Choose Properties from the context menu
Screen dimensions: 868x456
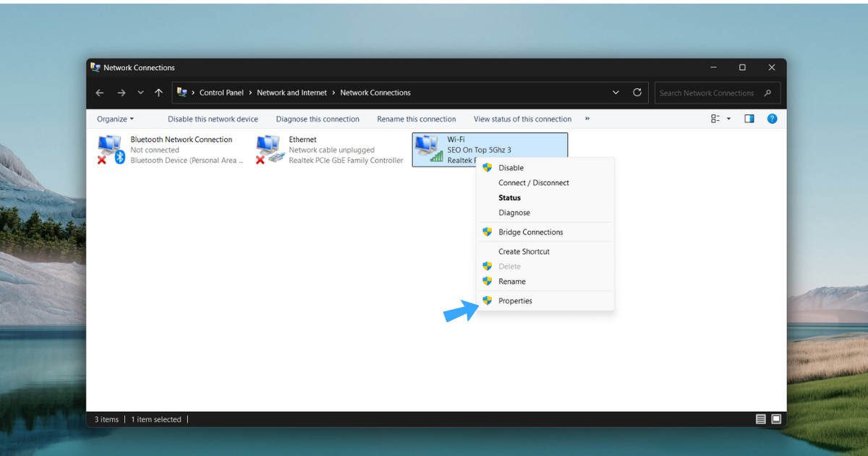coord(515,300)
